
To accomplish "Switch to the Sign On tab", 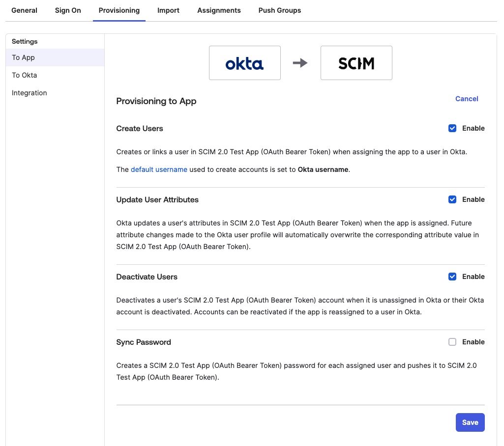I will click(x=68, y=10).
